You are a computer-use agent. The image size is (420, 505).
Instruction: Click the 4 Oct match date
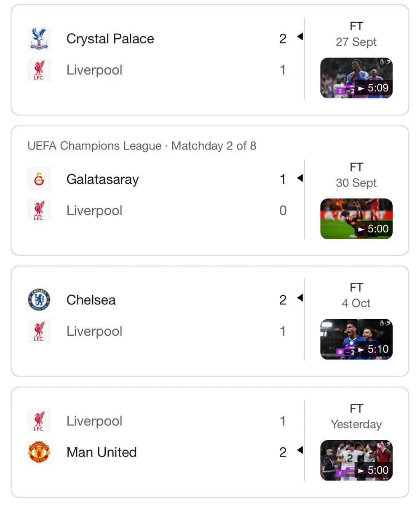point(356,303)
